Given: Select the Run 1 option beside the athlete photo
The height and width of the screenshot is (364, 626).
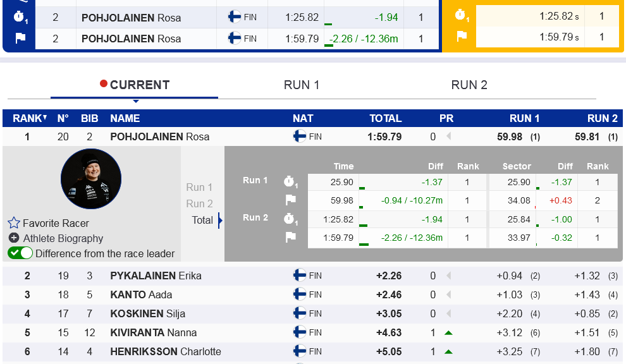Looking at the screenshot, I should 199,187.
